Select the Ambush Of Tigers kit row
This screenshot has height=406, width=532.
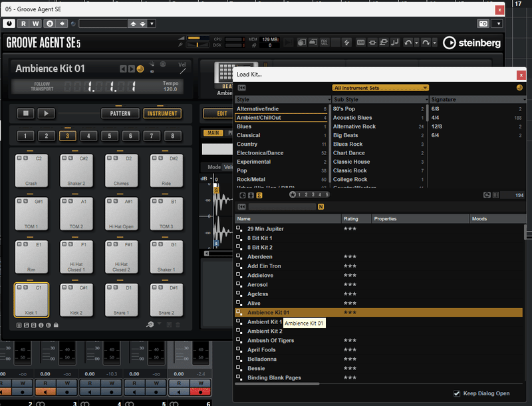click(x=378, y=341)
